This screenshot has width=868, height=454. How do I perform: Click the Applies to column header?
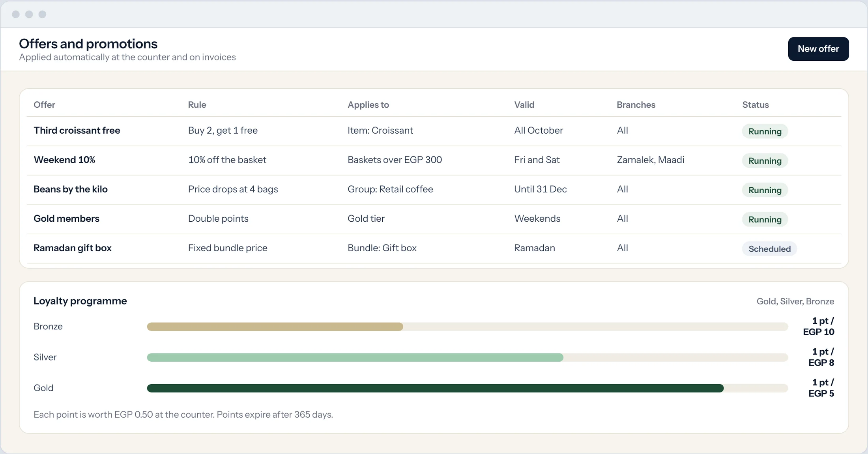368,105
